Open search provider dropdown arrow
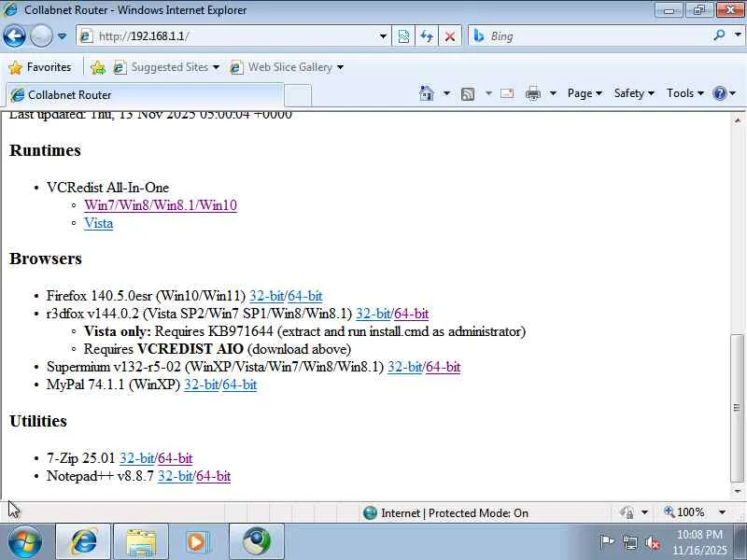This screenshot has height=560, width=747. pos(738,35)
